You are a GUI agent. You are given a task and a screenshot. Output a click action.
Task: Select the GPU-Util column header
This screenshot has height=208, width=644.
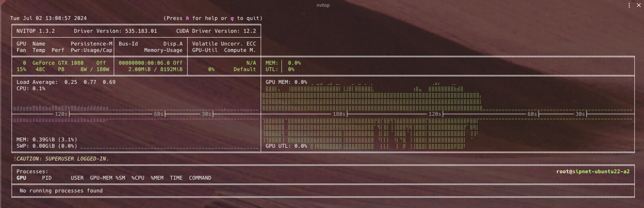tap(205, 50)
